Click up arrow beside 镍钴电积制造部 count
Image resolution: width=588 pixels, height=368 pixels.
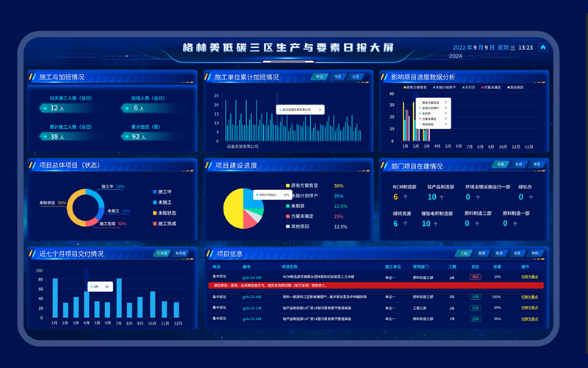click(x=435, y=224)
